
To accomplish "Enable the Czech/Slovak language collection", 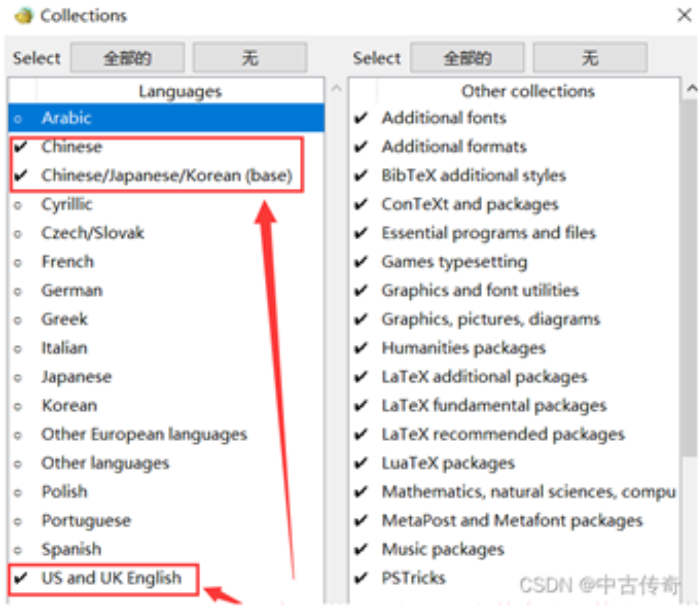I will tap(166, 233).
